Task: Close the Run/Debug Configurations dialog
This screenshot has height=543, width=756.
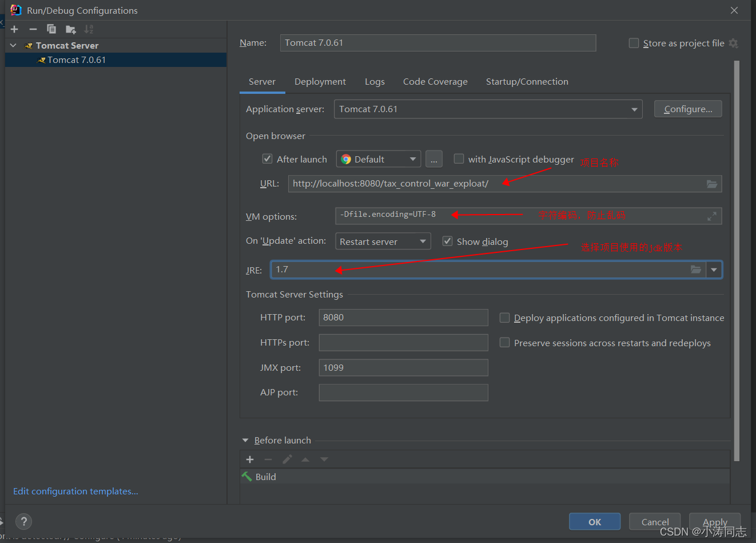Action: tap(734, 10)
